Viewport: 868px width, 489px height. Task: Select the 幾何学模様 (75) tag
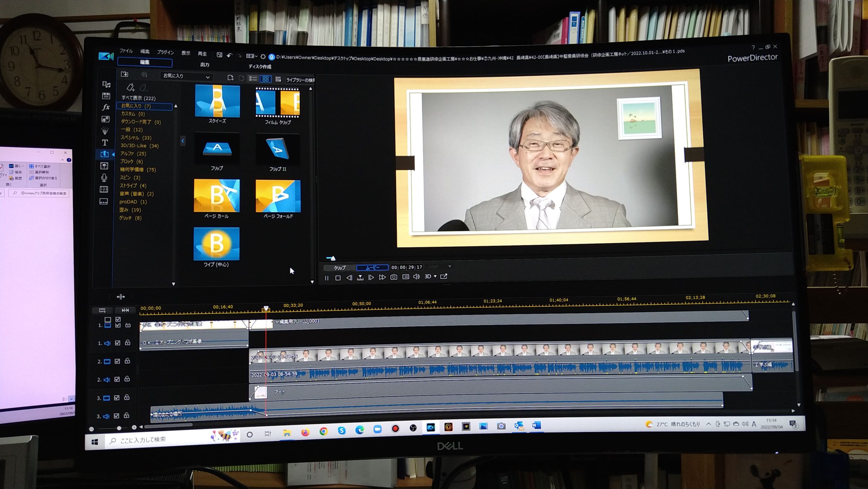coord(138,169)
